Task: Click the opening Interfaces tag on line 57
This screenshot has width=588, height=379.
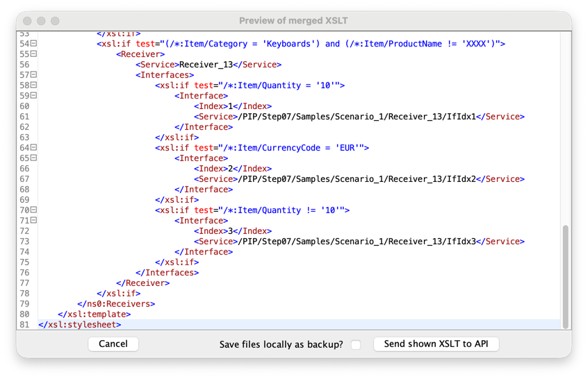Action: coord(165,75)
